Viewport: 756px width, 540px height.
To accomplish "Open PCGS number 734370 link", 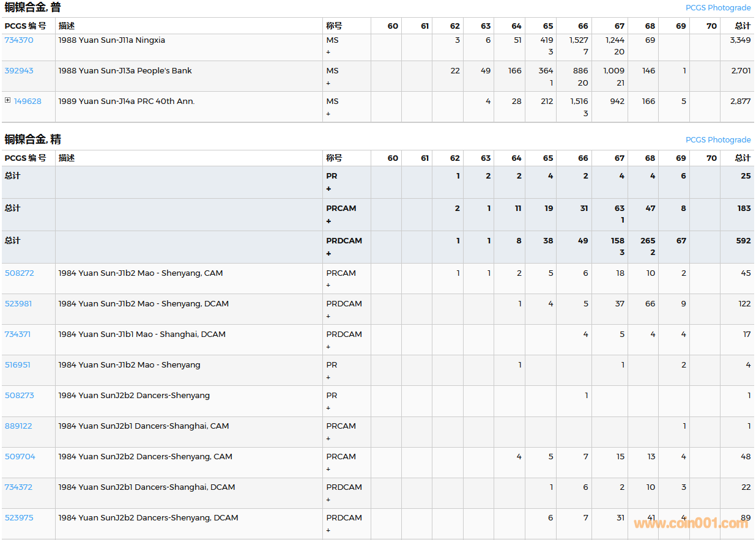I will [19, 40].
